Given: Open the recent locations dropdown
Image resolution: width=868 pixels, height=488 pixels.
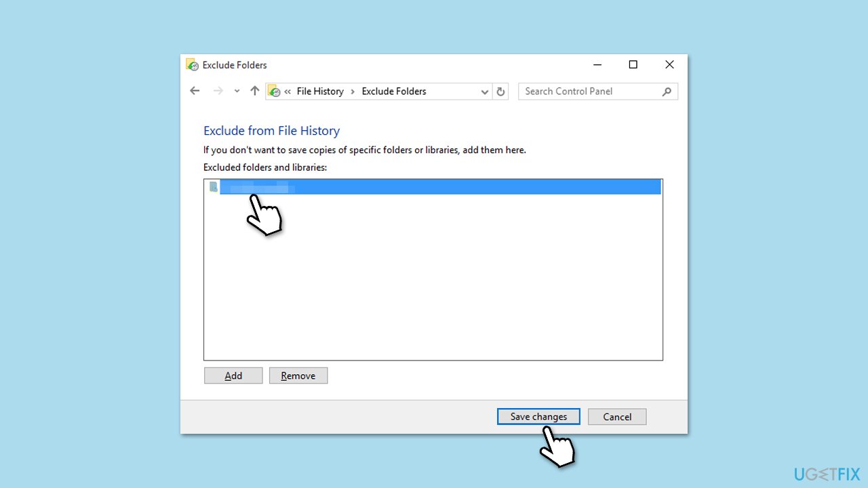Looking at the screenshot, I should coord(237,91).
